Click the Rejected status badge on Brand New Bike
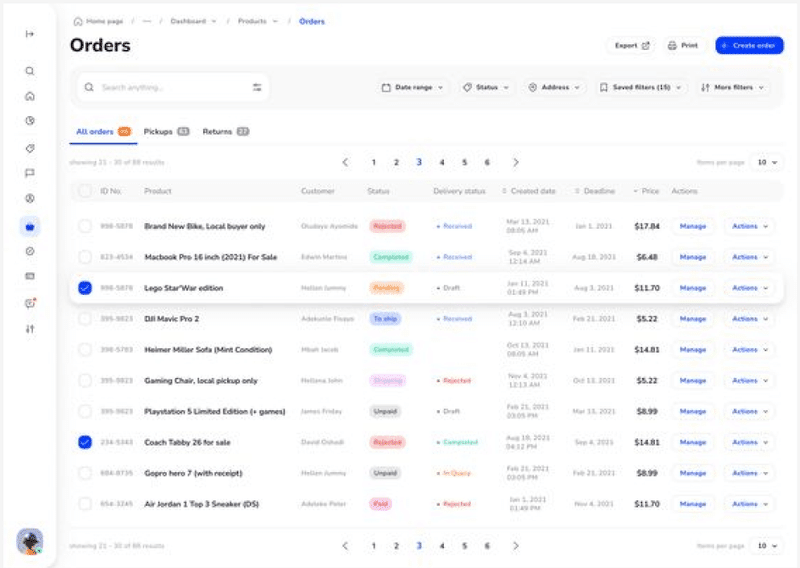The height and width of the screenshot is (568, 800). pos(387,226)
